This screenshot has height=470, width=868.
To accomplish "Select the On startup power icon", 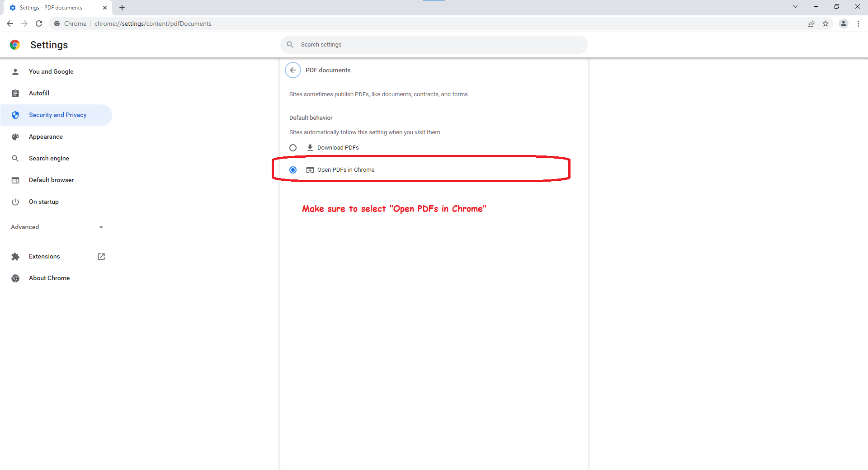I will [15, 202].
